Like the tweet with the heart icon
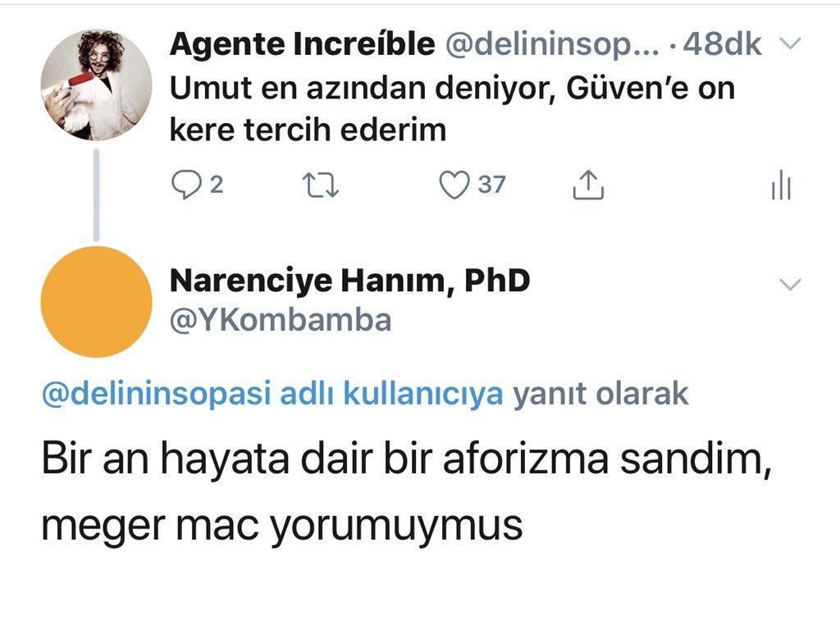Image resolution: width=840 pixels, height=622 pixels. (x=454, y=185)
